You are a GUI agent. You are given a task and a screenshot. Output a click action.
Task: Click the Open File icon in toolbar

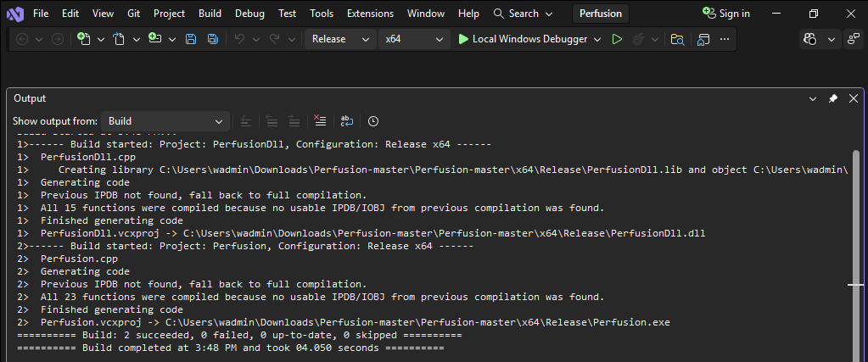click(x=119, y=39)
